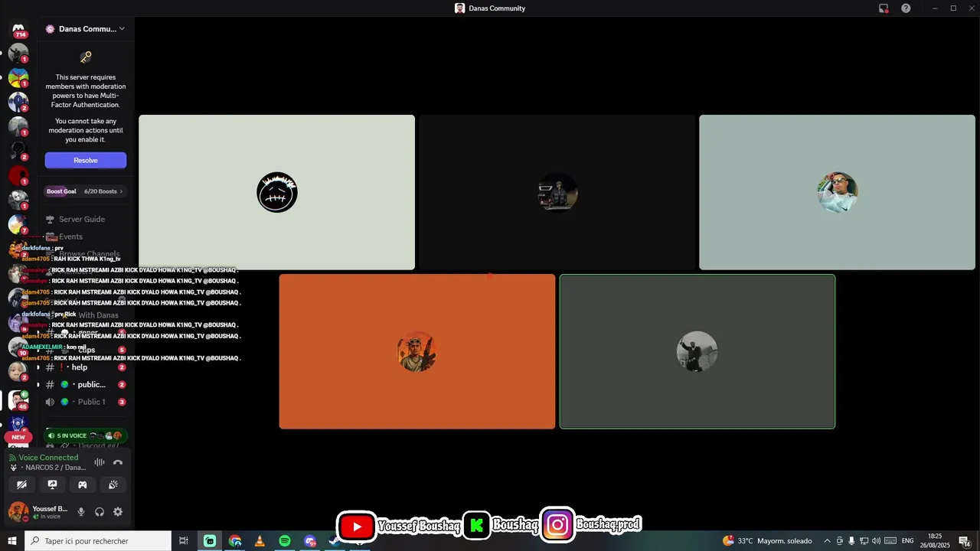Start sharing your screen
Viewport: 980px width, 551px height.
[x=52, y=484]
